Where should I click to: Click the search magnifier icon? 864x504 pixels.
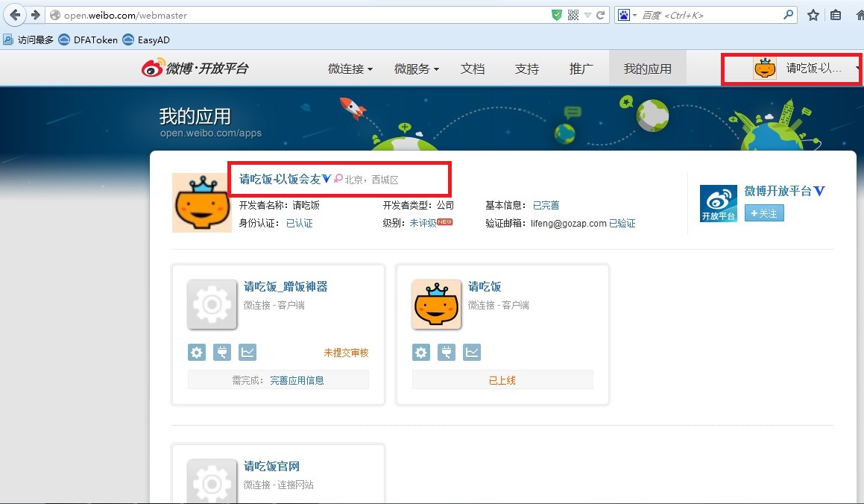[789, 15]
